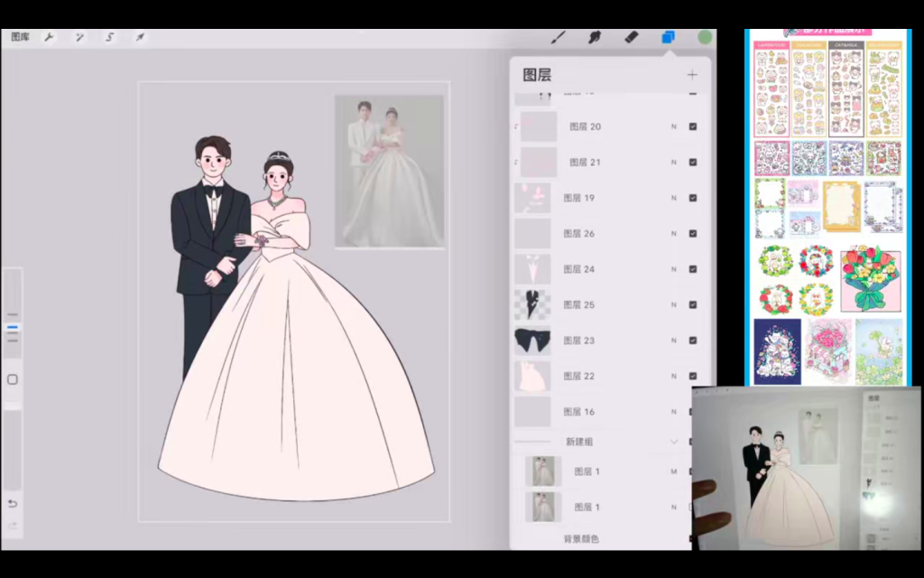Select the Transform arrow tool
Viewport: 924px width, 578px height.
(140, 37)
